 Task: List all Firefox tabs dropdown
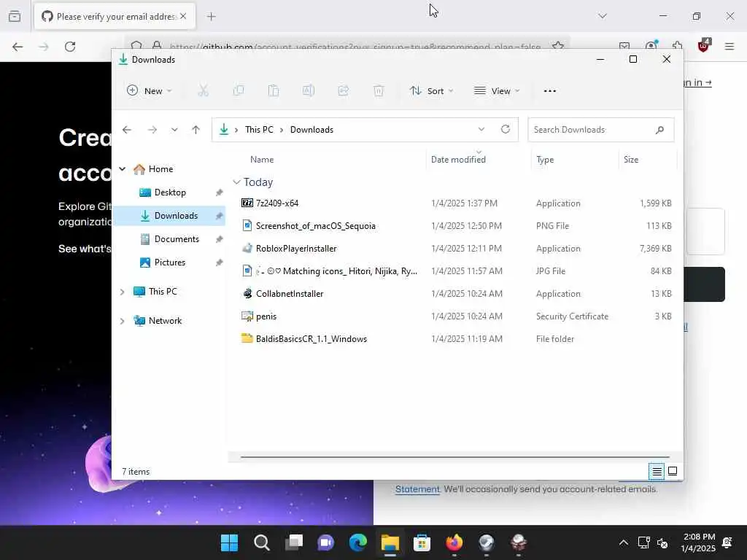pos(603,16)
